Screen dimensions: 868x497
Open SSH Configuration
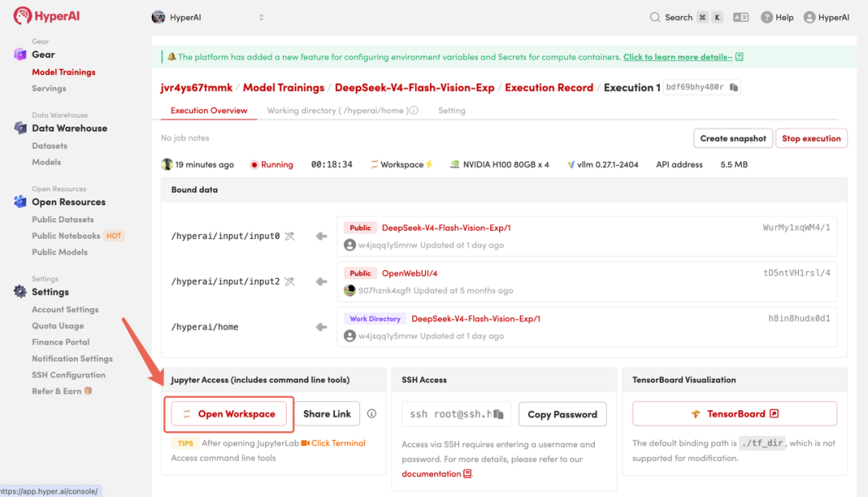pos(68,375)
